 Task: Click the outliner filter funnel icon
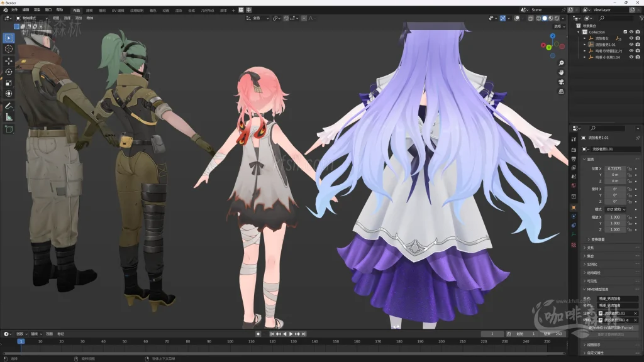641,18
